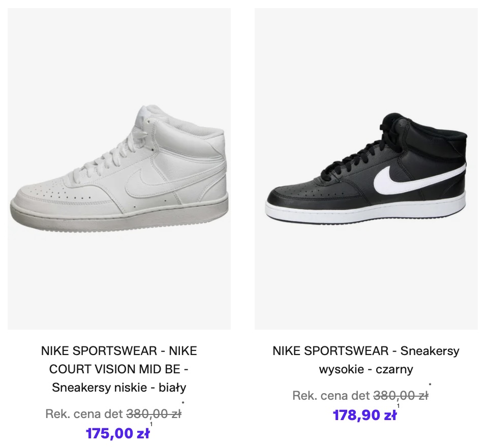Click the 178,90 zł sale price
Screen dimensions: 488x448
(x=364, y=415)
